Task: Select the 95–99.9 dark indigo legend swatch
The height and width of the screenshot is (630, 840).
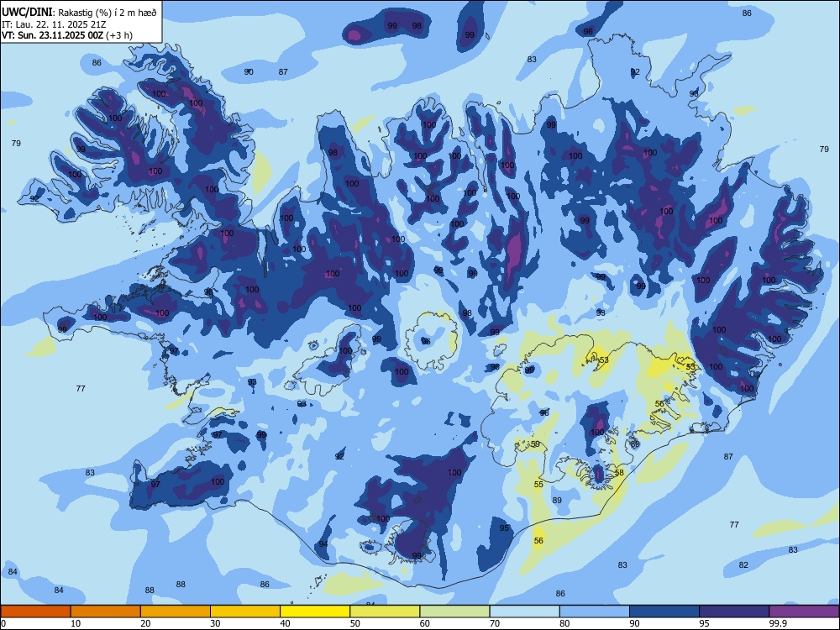Action: [734, 612]
